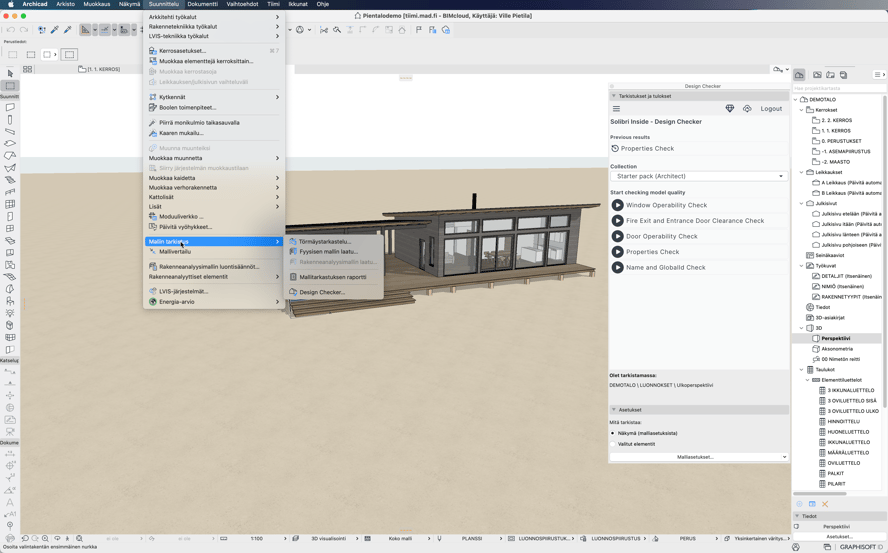
Task: Open the Arkisto menu in menu bar
Action: 66,4
